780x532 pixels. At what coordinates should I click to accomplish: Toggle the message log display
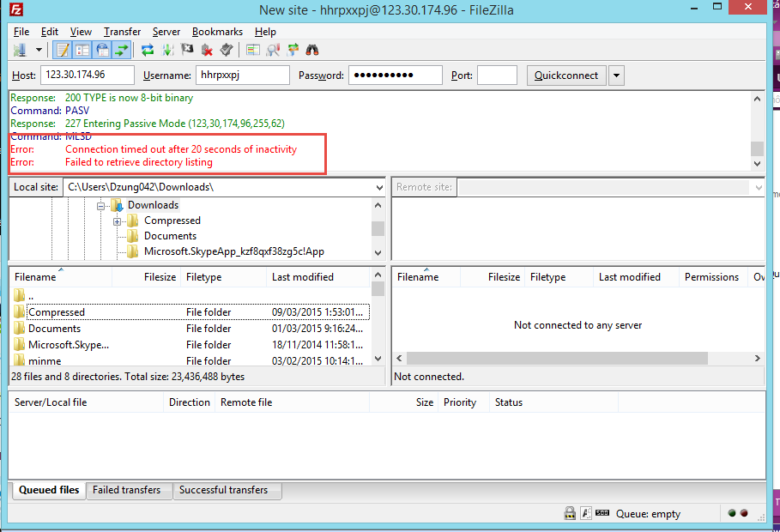(x=63, y=50)
